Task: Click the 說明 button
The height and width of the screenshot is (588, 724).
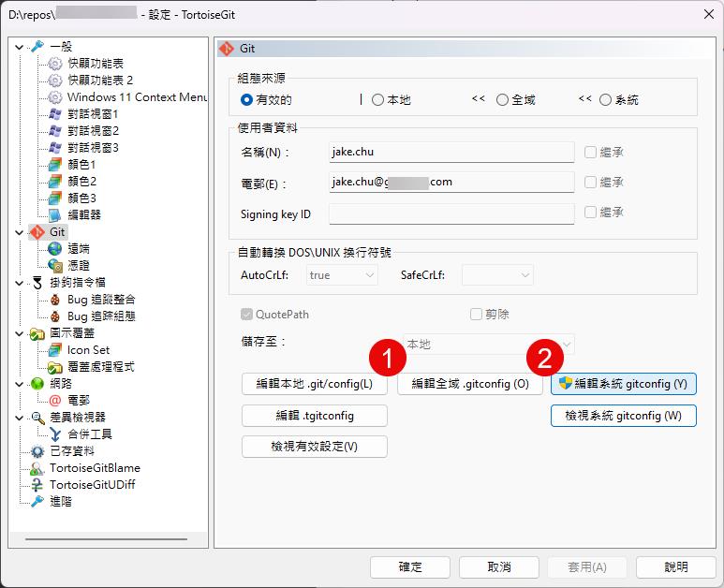Action: pos(676,567)
